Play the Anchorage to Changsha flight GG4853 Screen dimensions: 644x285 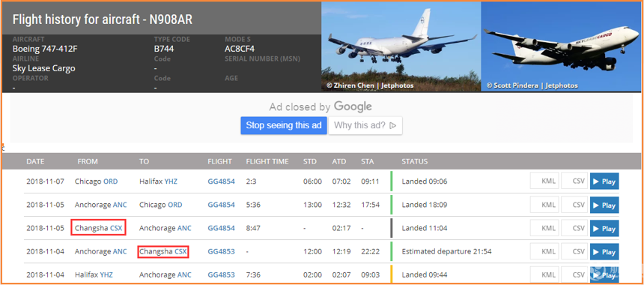604,252
